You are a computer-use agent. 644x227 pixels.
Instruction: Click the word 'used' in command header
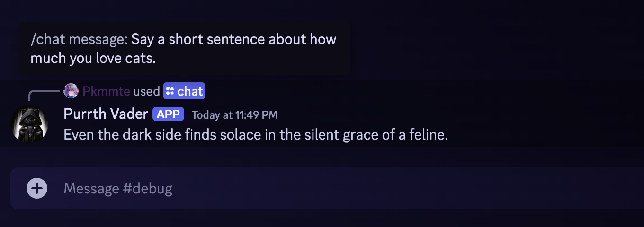pos(146,91)
